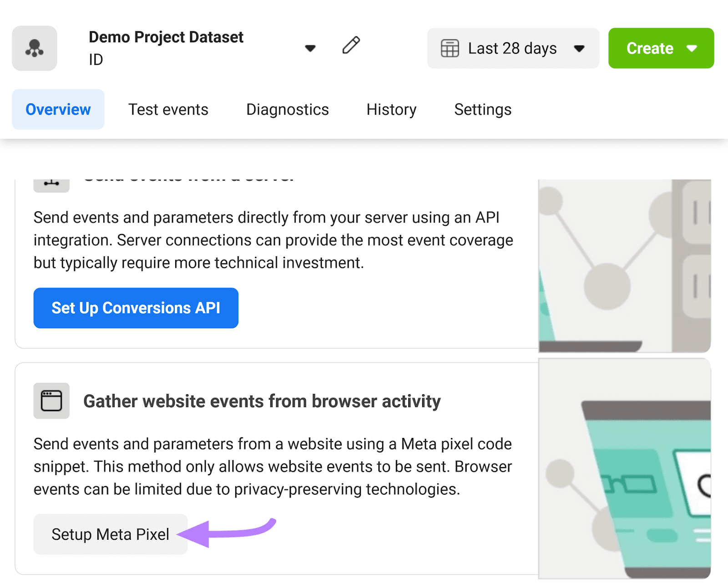This screenshot has width=728, height=584.
Task: Click the dataset avatar icon
Action: pyautogui.click(x=35, y=48)
